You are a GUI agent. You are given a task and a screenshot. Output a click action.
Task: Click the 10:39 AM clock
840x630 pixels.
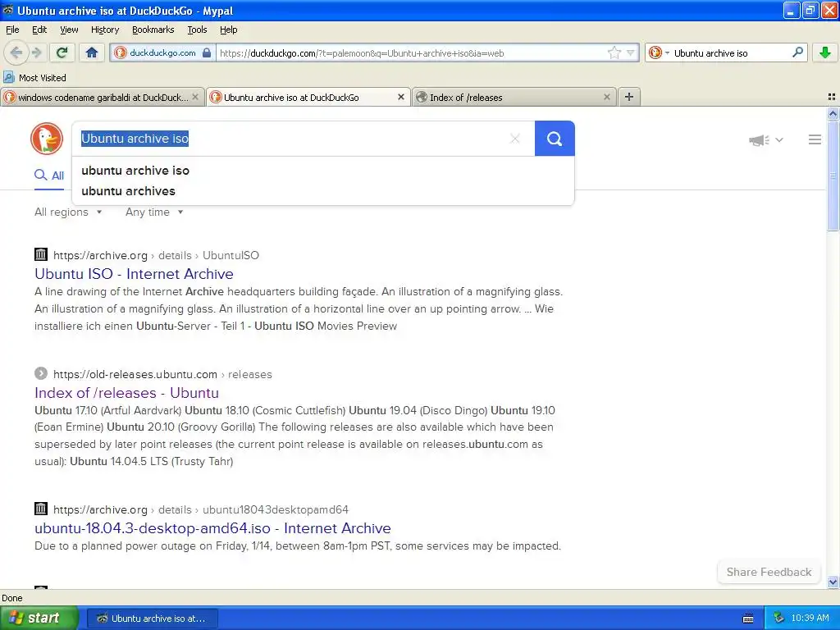pyautogui.click(x=810, y=619)
